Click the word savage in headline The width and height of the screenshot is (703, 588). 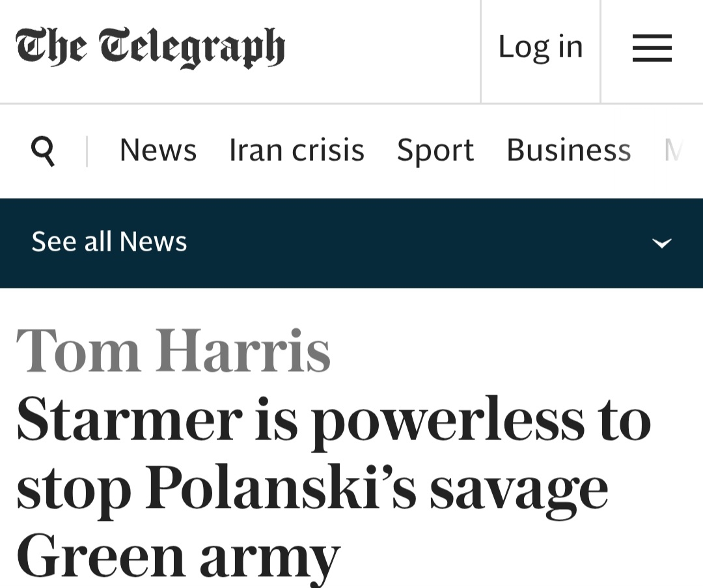(519, 489)
